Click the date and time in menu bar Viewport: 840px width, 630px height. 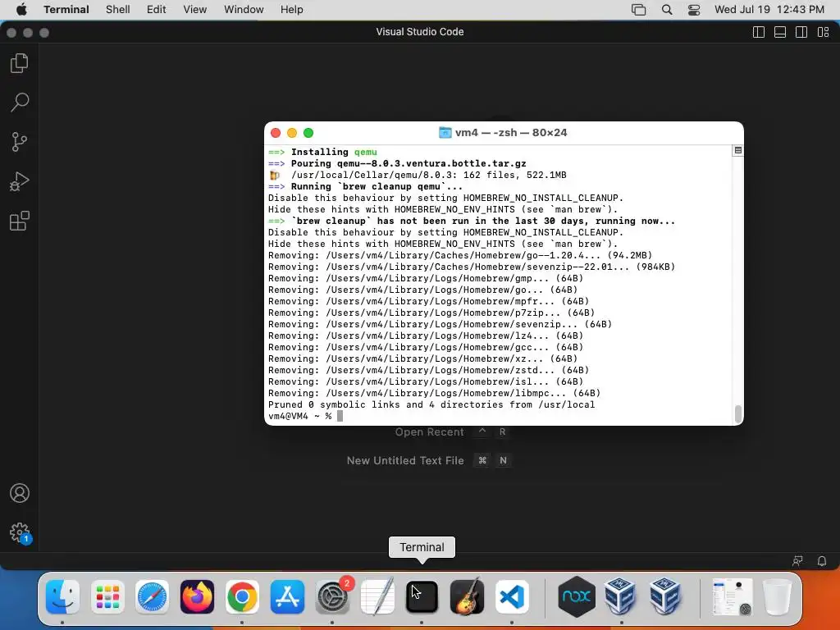(769, 10)
